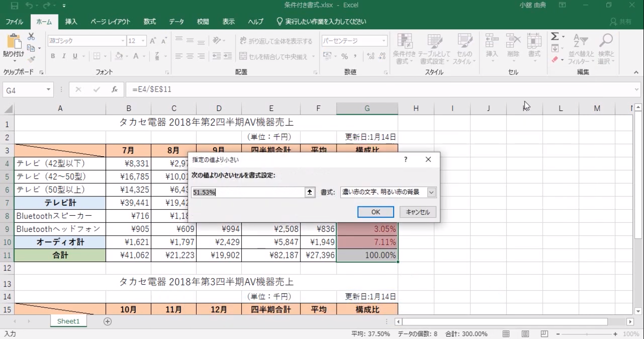Click the decrease decimal places icon
The width and height of the screenshot is (644, 339).
381,57
